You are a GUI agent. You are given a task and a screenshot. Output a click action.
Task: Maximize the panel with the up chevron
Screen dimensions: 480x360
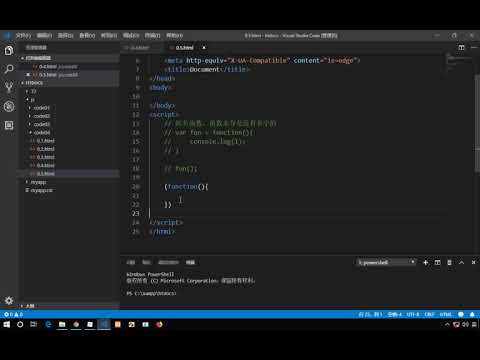pyautogui.click(x=461, y=263)
